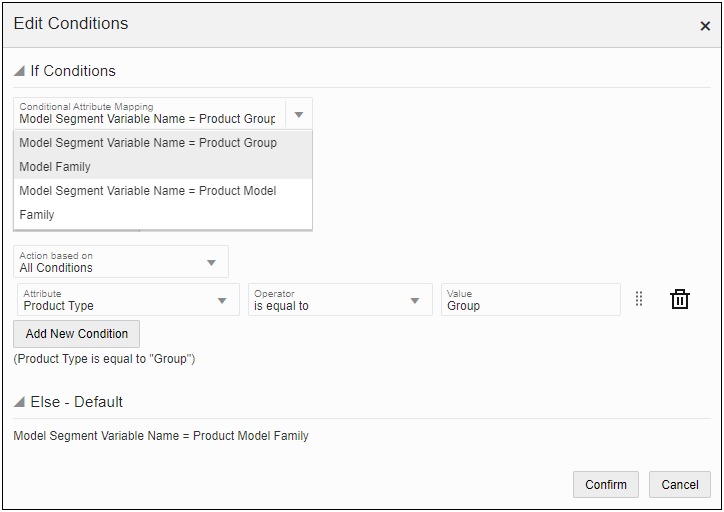
Task: Expand the Attribute Product Type dropdown
Action: click(222, 300)
